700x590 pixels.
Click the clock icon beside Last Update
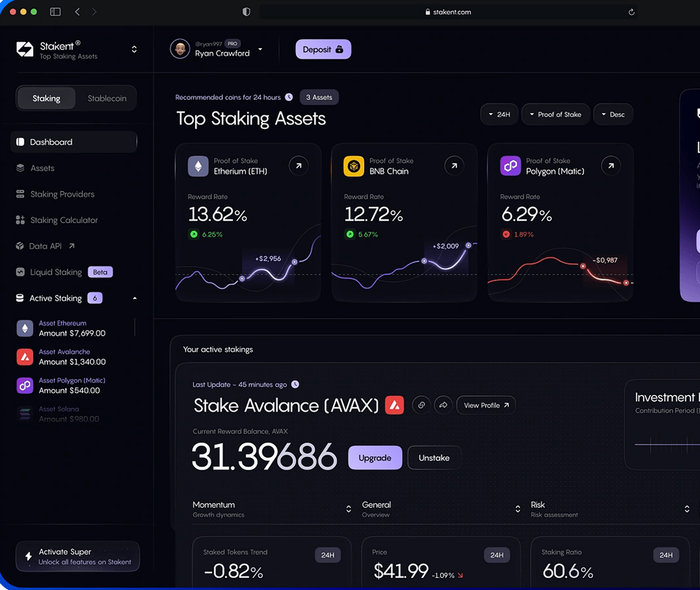point(295,384)
